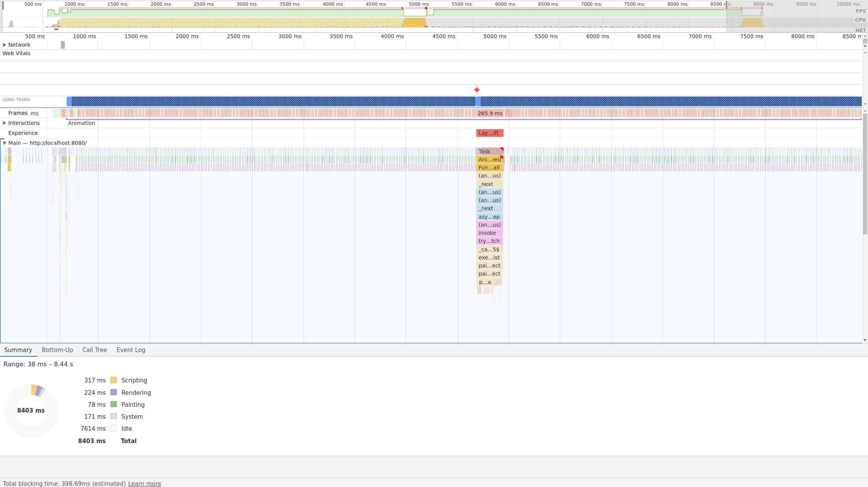The image size is (868, 487).
Task: Select the Layout Shift event in Experience track
Action: click(x=490, y=133)
